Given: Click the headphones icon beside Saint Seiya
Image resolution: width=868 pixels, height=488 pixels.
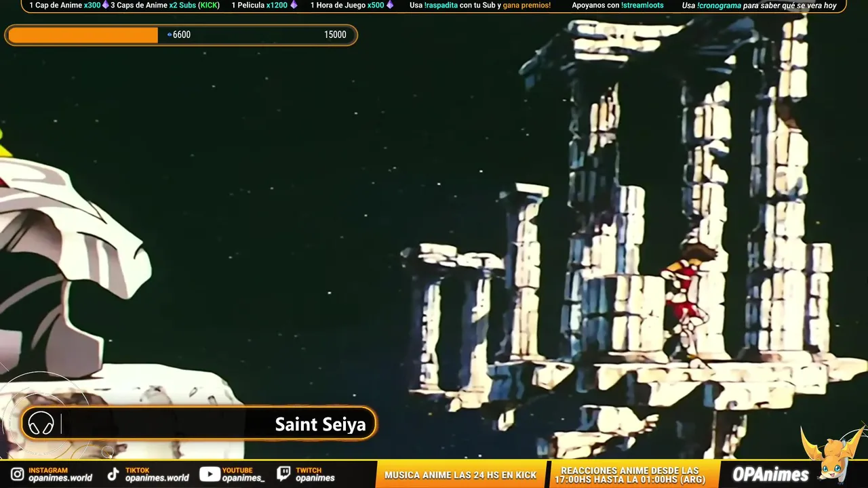Looking at the screenshot, I should (41, 424).
